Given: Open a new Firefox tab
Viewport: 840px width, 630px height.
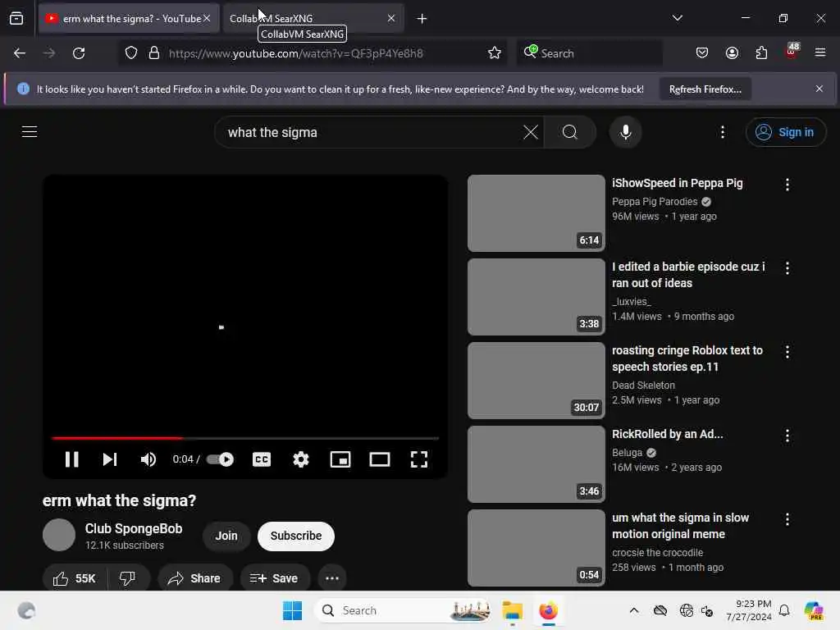Looking at the screenshot, I should [422, 19].
